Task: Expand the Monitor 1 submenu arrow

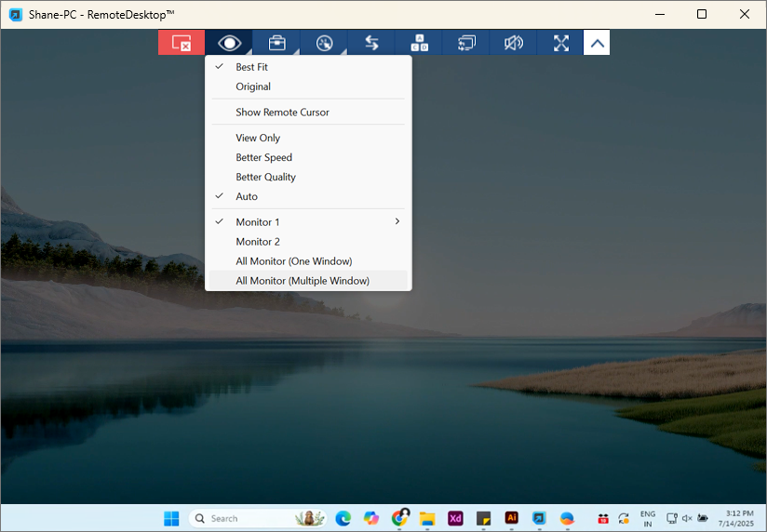Action: point(397,221)
